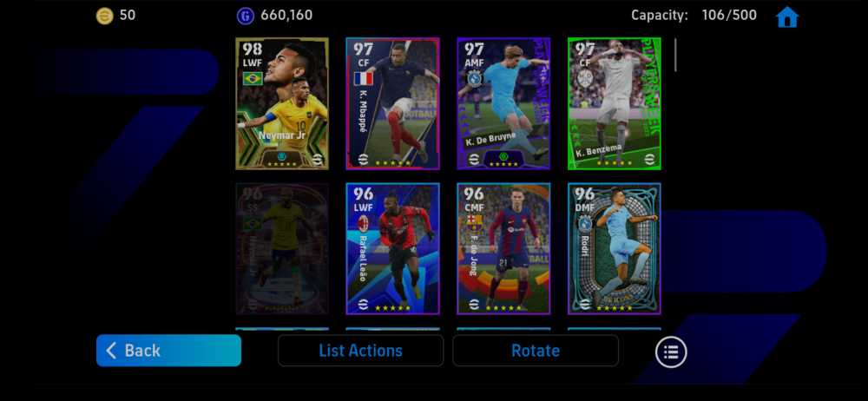Tap the Capacity 106/500 counter
The width and height of the screenshot is (868, 401).
point(694,16)
